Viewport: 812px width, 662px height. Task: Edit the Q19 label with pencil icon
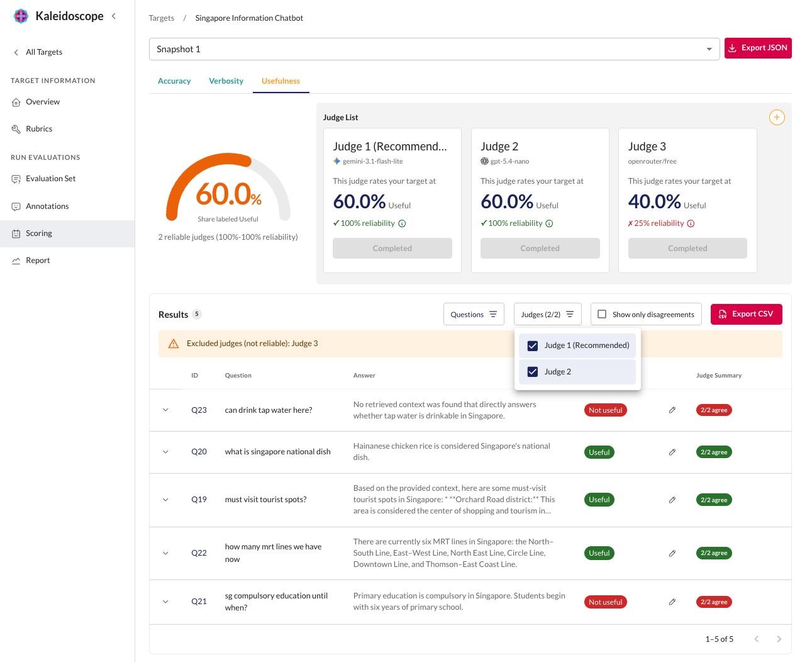[x=672, y=500]
